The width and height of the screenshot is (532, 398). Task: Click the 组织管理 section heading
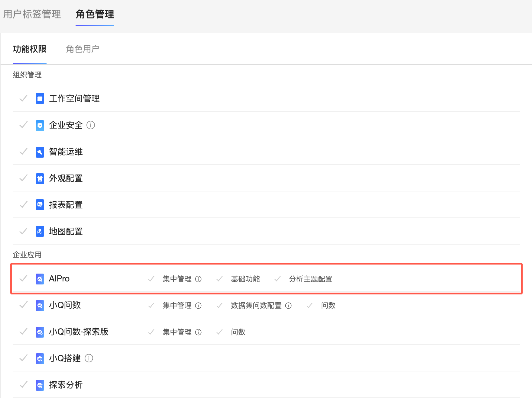27,75
